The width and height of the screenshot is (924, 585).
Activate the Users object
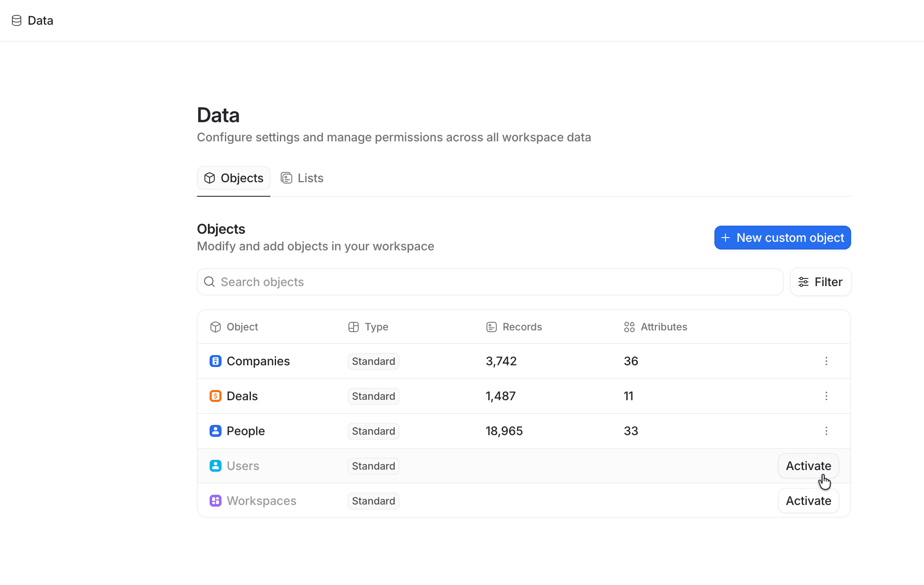point(809,466)
